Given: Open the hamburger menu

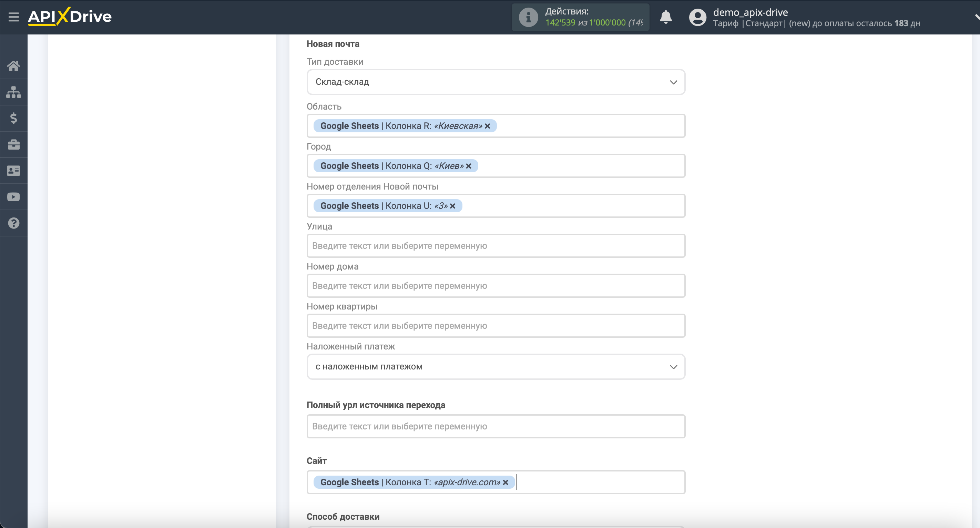Looking at the screenshot, I should [x=14, y=17].
